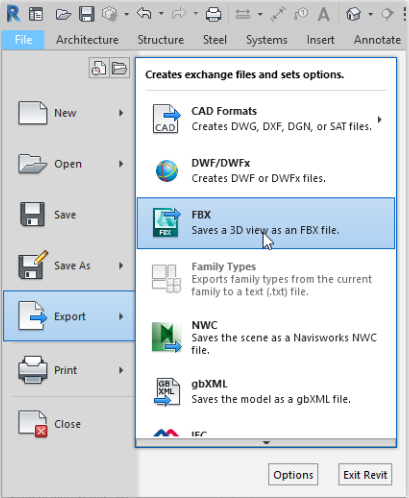
Task: Click the Options button
Action: pyautogui.click(x=293, y=474)
